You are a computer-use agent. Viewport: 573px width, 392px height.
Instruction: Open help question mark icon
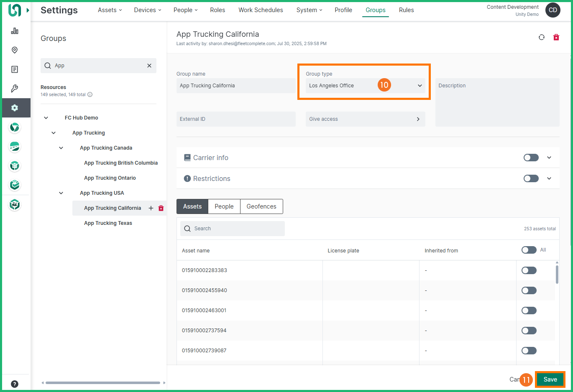pos(15,384)
